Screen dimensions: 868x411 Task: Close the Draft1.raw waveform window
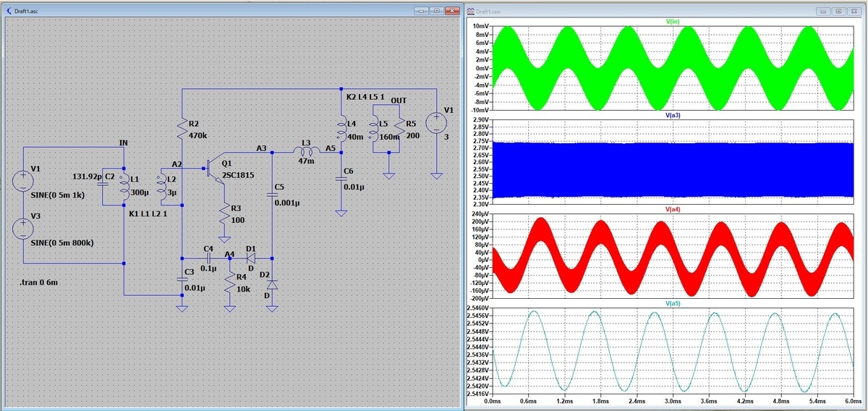(x=854, y=12)
